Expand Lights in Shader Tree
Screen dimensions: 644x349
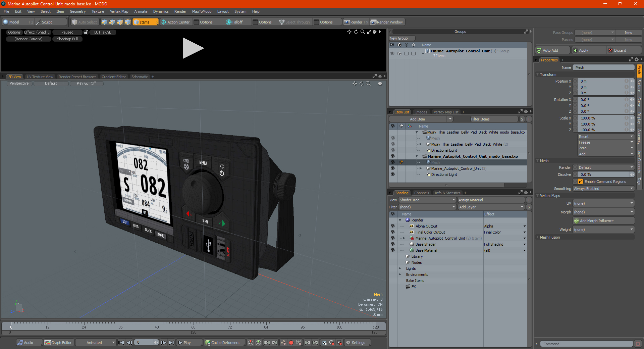[x=400, y=268]
